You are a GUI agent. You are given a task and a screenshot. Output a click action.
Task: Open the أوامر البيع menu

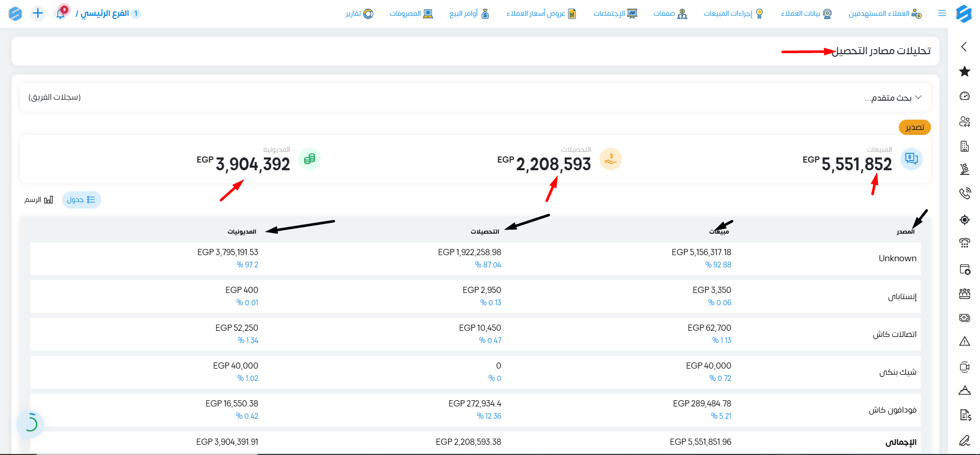(469, 14)
